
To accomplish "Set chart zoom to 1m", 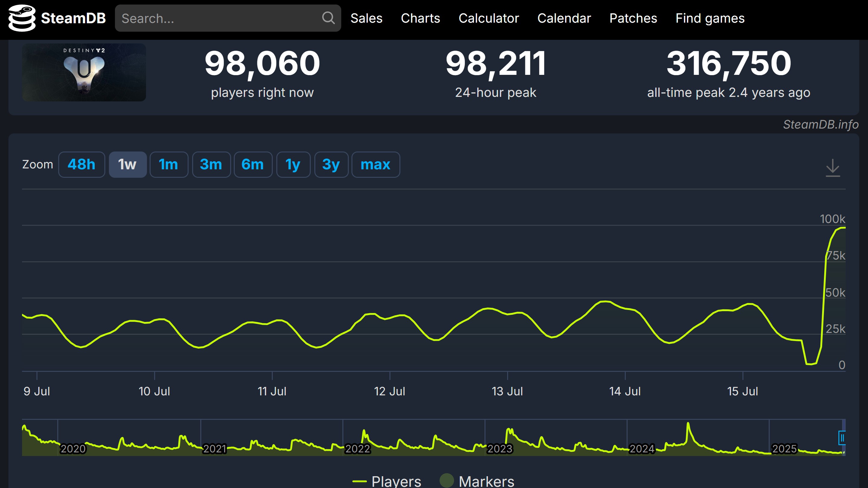I will click(x=168, y=164).
